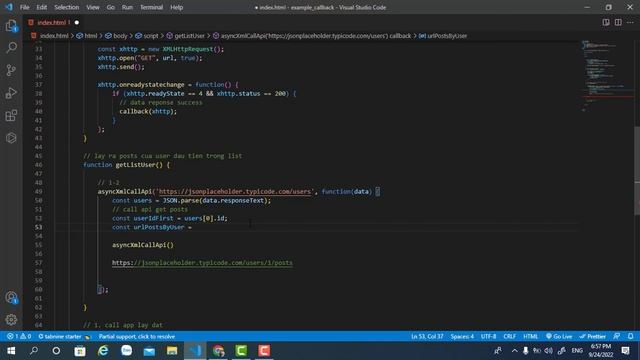
Task: Close unsaved index.html tab via dot
Action: pyautogui.click(x=77, y=22)
